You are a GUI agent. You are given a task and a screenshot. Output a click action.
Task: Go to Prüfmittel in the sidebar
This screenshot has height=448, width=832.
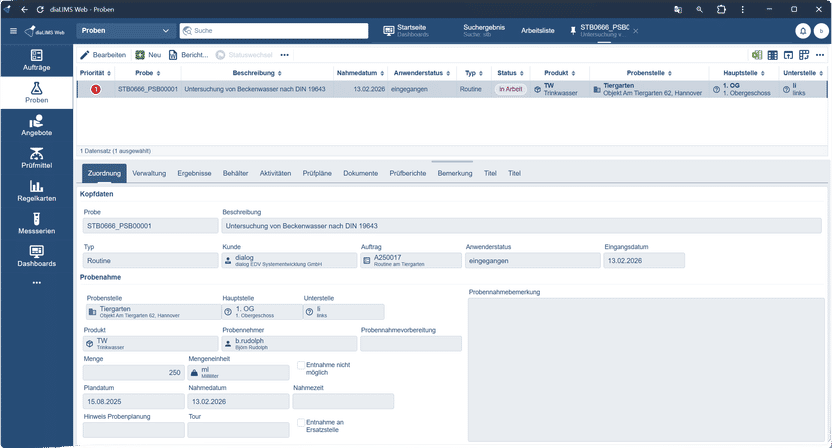pos(36,157)
